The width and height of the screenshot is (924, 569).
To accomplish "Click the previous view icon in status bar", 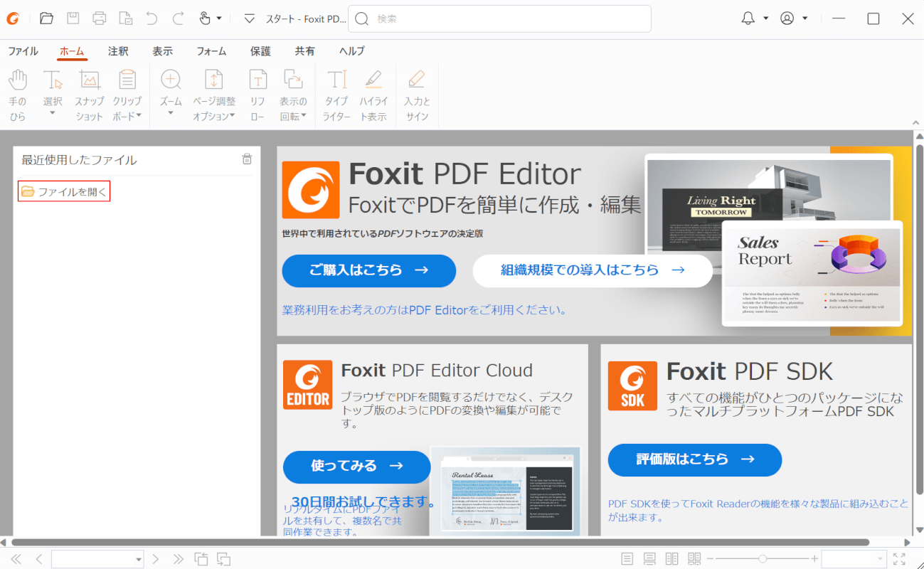I will [x=201, y=559].
